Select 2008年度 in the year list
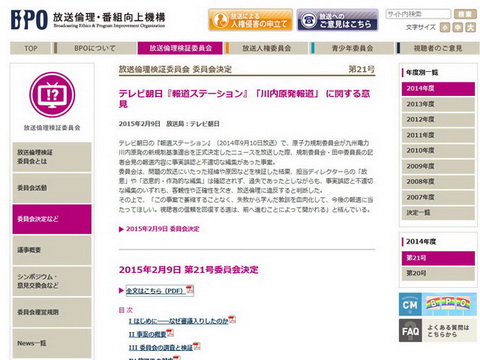The image size is (480, 360). coord(438,182)
